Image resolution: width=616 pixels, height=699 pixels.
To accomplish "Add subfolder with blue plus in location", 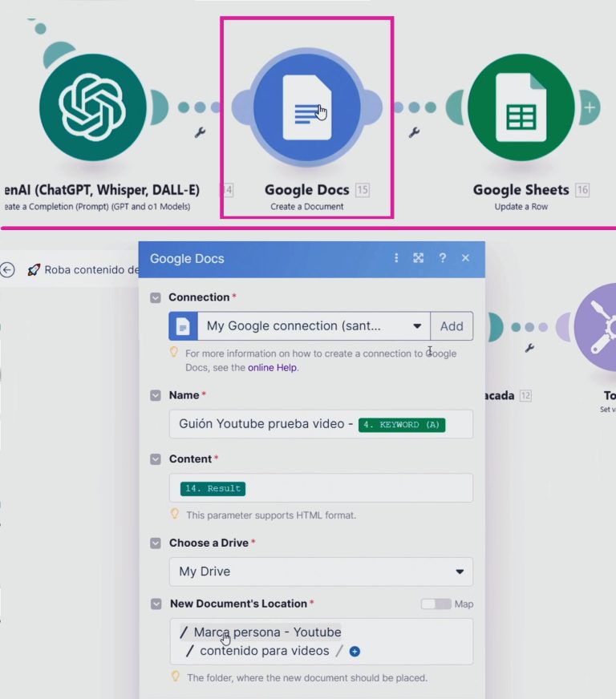I will tap(355, 652).
